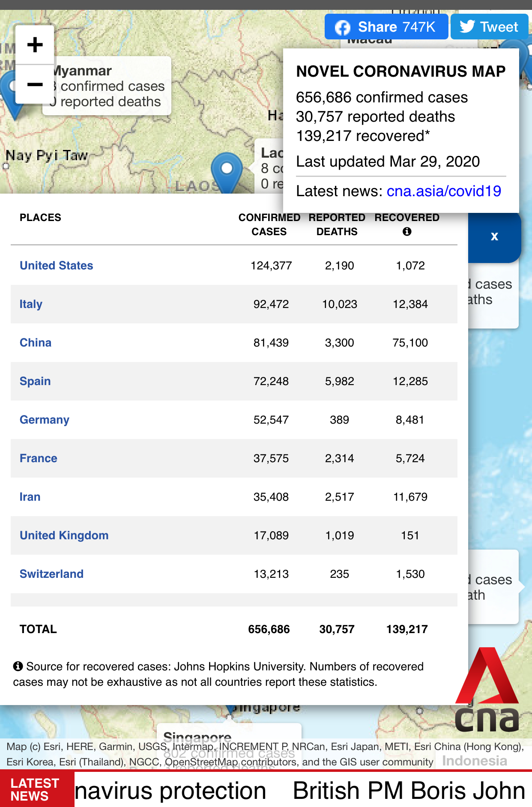Screen dimensions: 532x807
Task: Choose Spain from the places table
Action: [x=35, y=381]
